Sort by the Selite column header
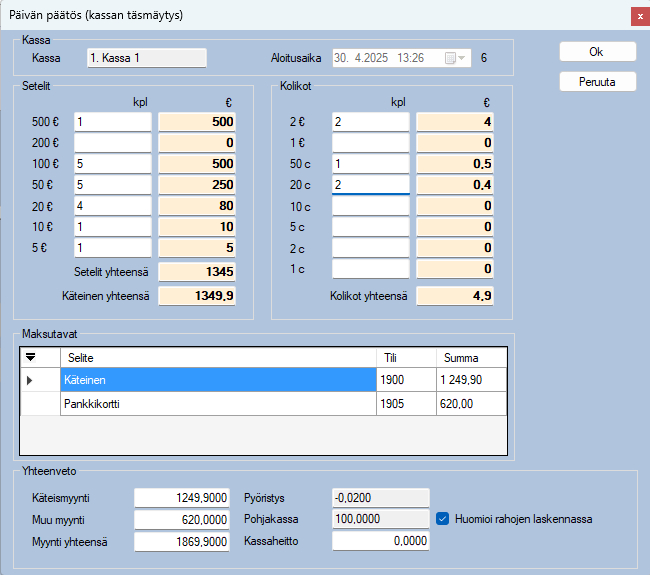This screenshot has height=575, width=650. click(x=217, y=358)
